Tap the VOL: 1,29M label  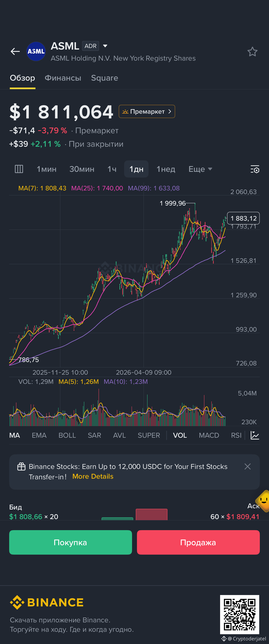tap(36, 382)
